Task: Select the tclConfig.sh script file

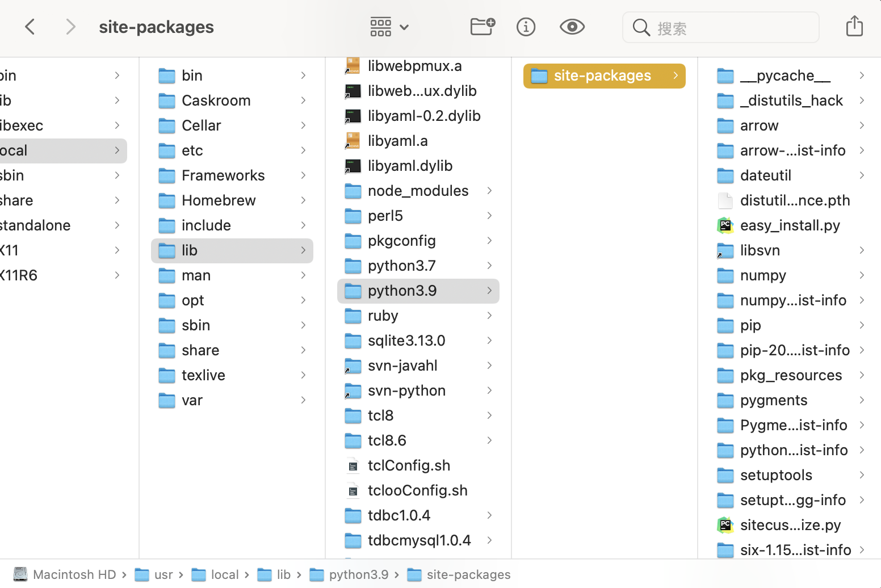Action: point(408,465)
